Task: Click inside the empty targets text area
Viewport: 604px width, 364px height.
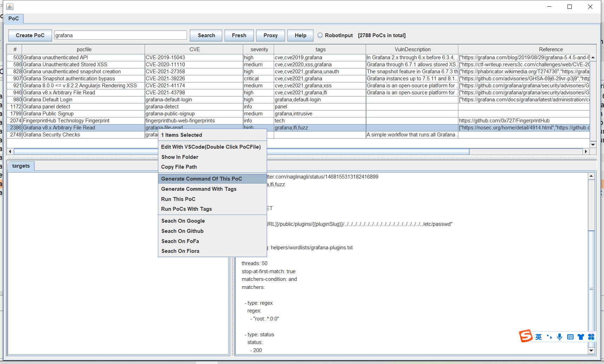Action: tap(118, 263)
